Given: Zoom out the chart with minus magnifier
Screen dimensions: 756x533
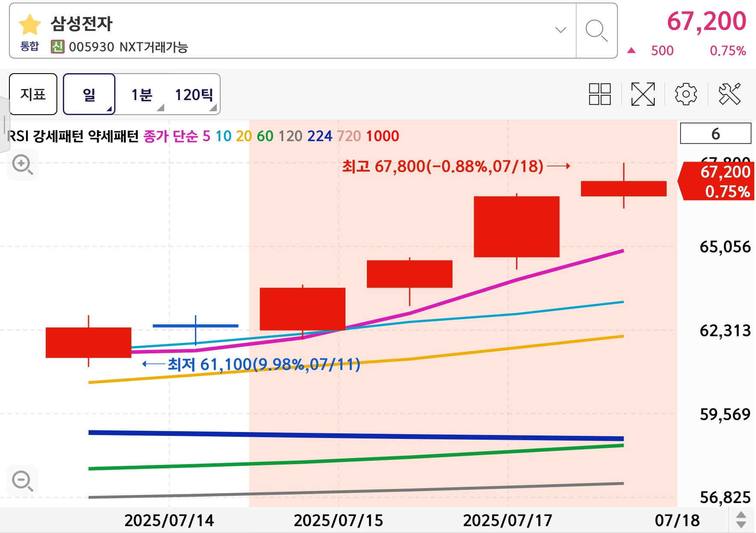Looking at the screenshot, I should coord(22,481).
